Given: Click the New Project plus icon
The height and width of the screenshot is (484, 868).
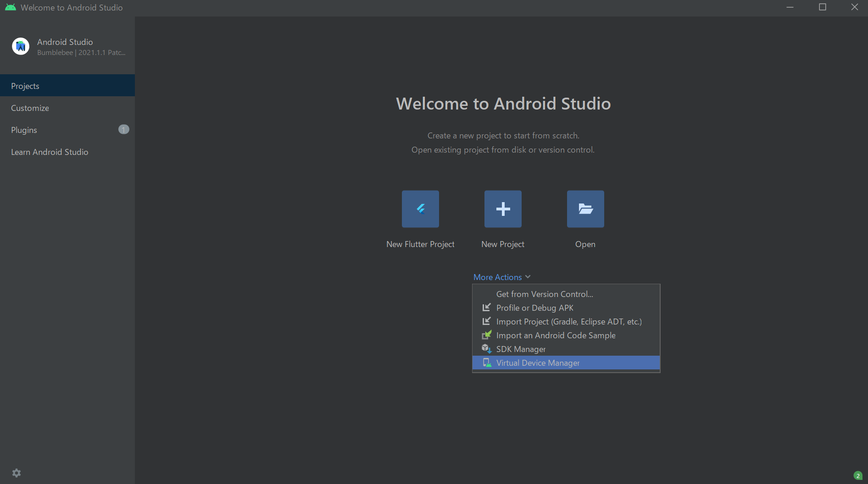Looking at the screenshot, I should pos(503,209).
